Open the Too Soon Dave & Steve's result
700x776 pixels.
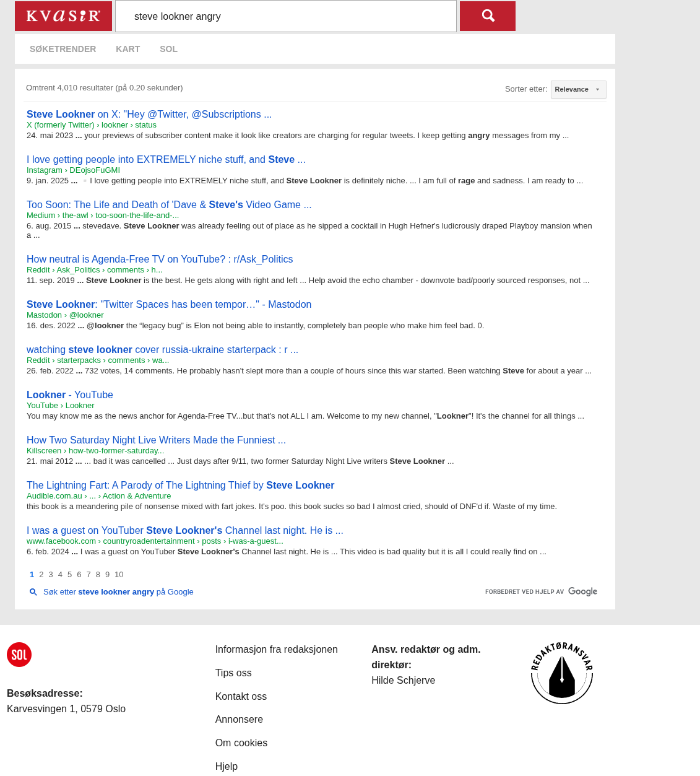pos(169,204)
